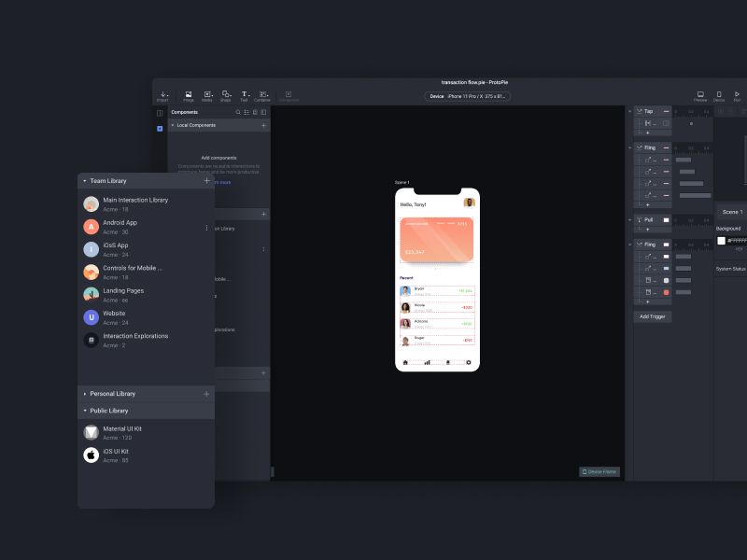Click the chart icon in phone mockup
Screen dimensions: 747x560
(427, 362)
